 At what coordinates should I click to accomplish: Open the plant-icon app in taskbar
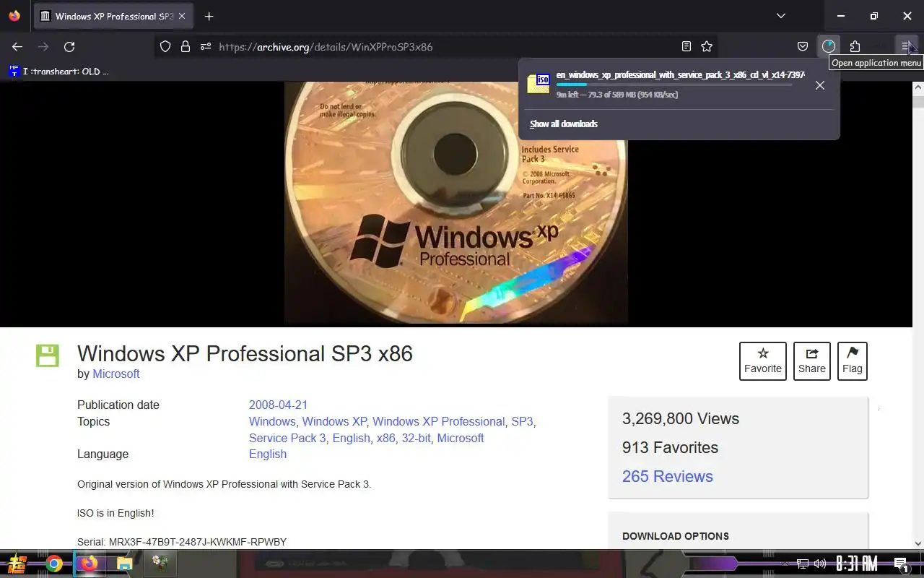[x=160, y=564]
